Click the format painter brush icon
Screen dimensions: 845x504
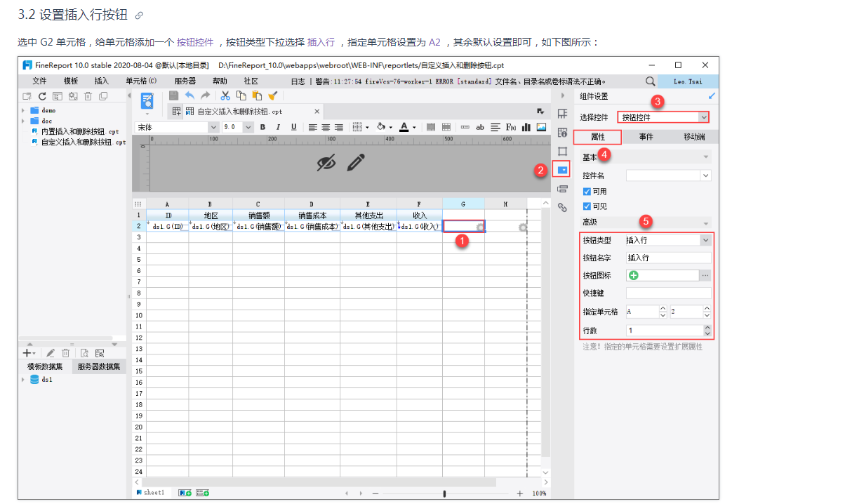point(273,96)
